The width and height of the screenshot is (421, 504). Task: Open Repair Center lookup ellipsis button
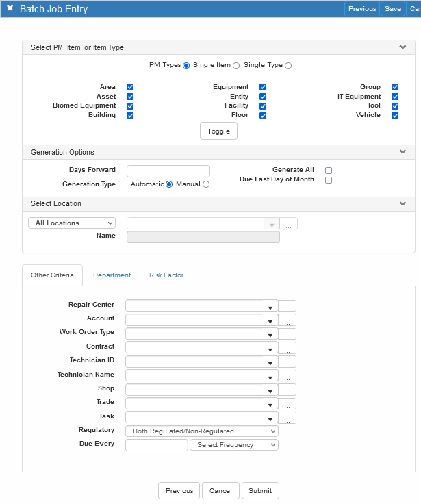point(288,306)
